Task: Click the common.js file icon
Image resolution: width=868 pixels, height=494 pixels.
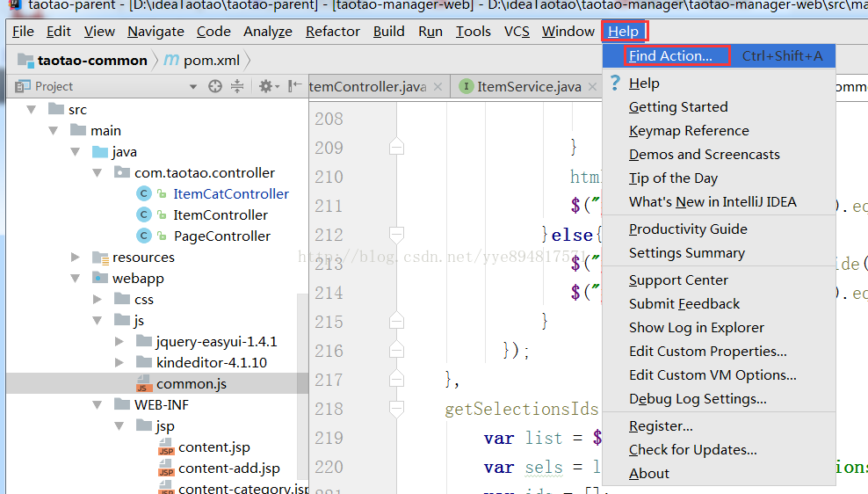Action: [x=143, y=383]
